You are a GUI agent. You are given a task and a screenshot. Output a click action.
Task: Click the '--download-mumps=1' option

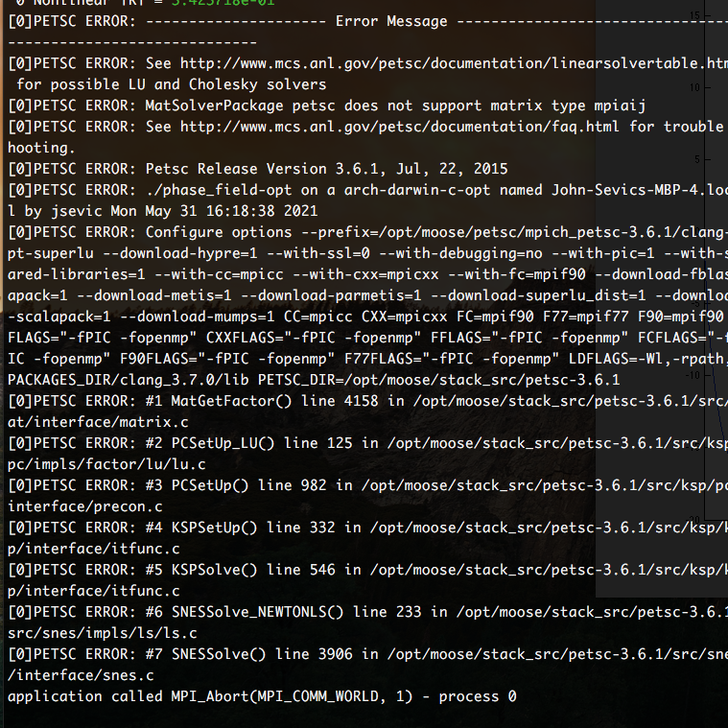(x=197, y=317)
